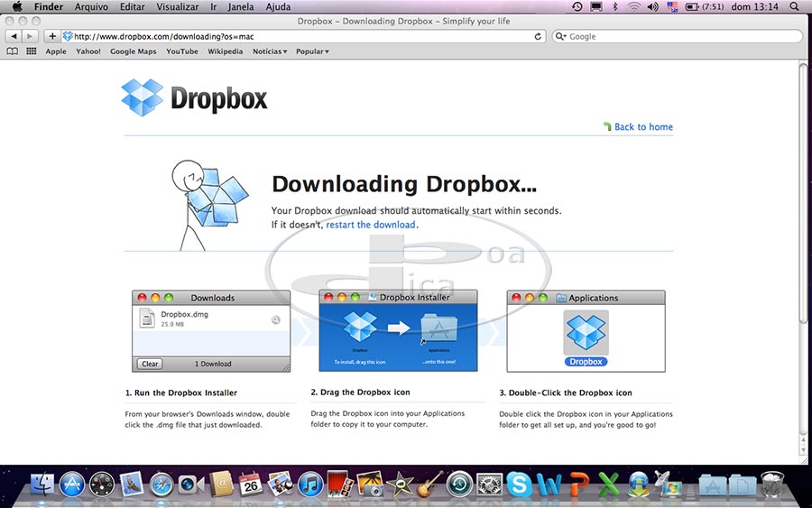Show Top Sites grid icon
812x508 pixels.
coord(31,51)
